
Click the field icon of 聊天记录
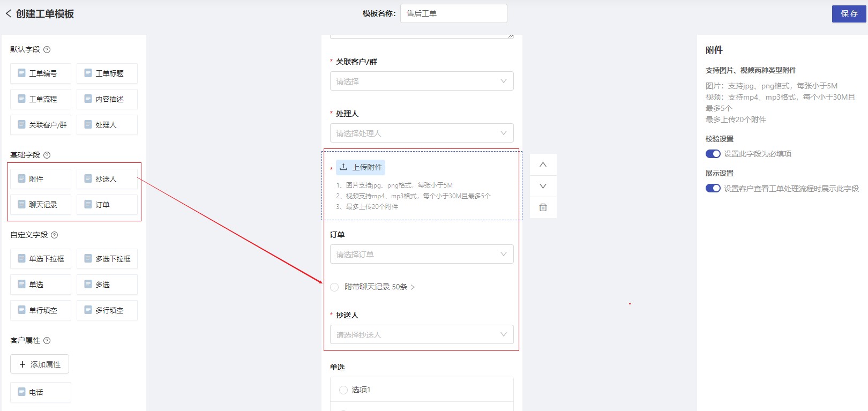pyautogui.click(x=21, y=204)
